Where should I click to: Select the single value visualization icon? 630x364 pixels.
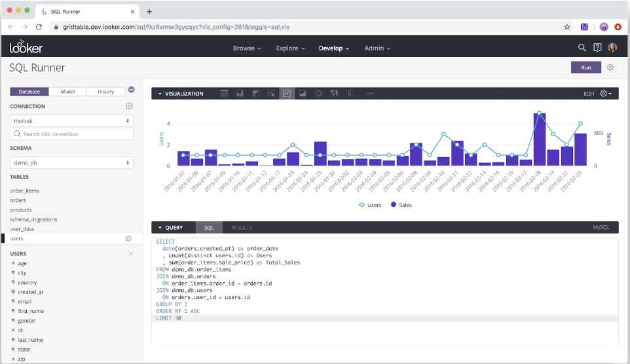click(x=350, y=94)
